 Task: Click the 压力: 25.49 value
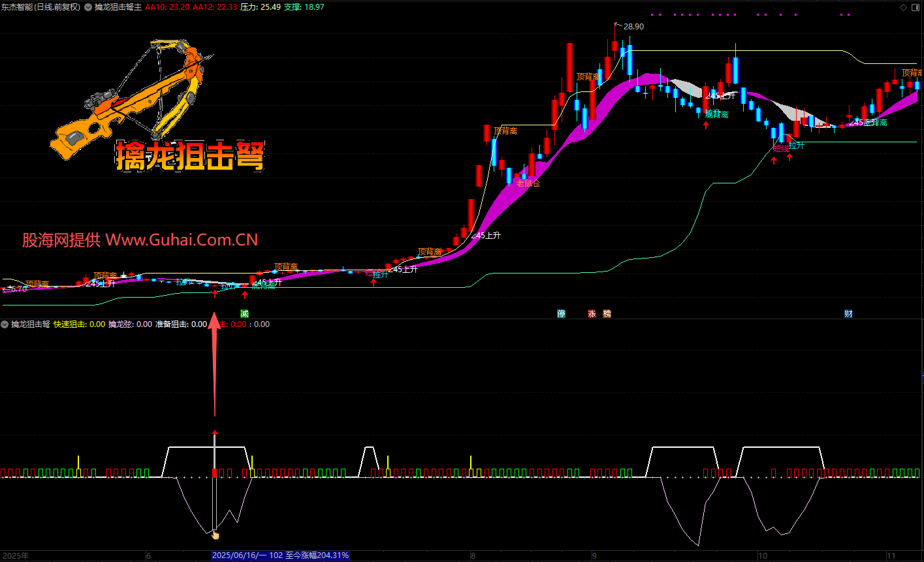261,7
